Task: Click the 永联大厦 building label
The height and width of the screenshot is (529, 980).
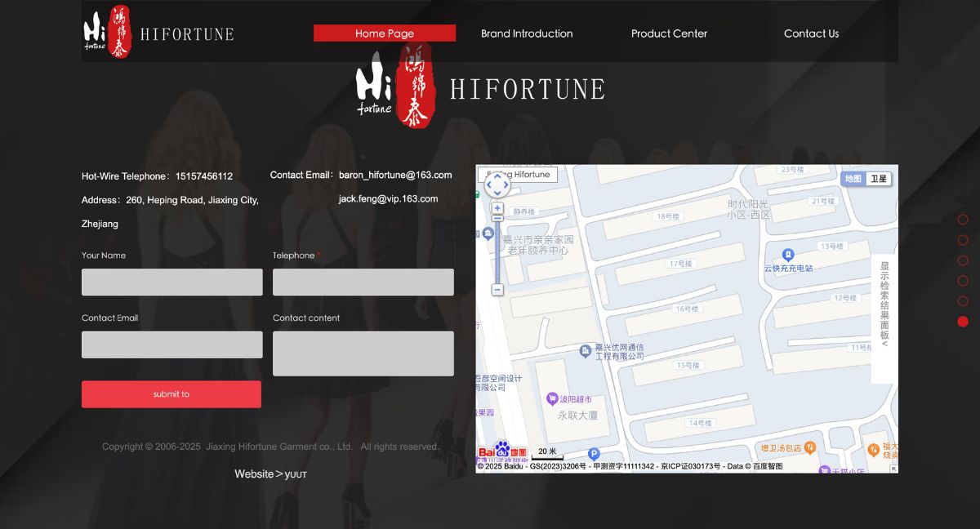Action: (578, 415)
